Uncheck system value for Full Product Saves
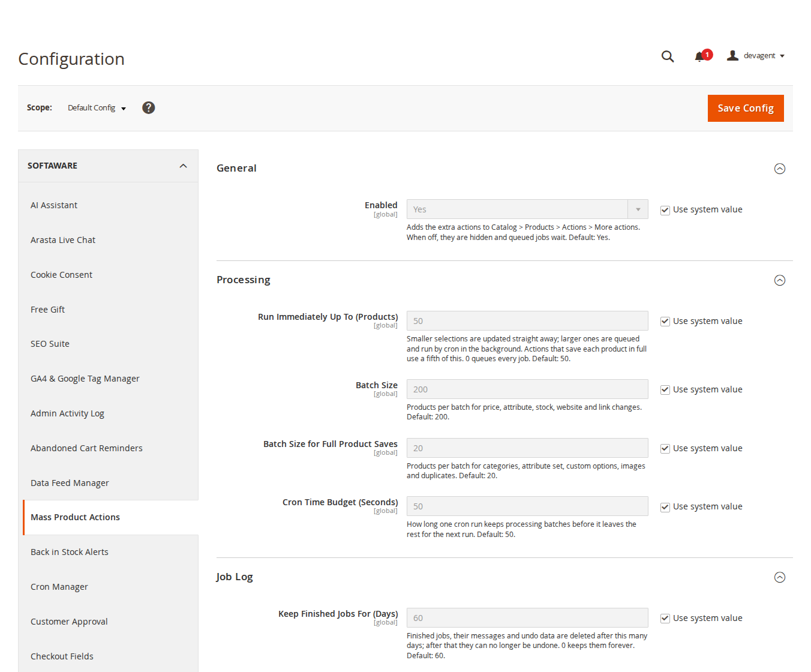811x672 pixels. click(x=665, y=449)
